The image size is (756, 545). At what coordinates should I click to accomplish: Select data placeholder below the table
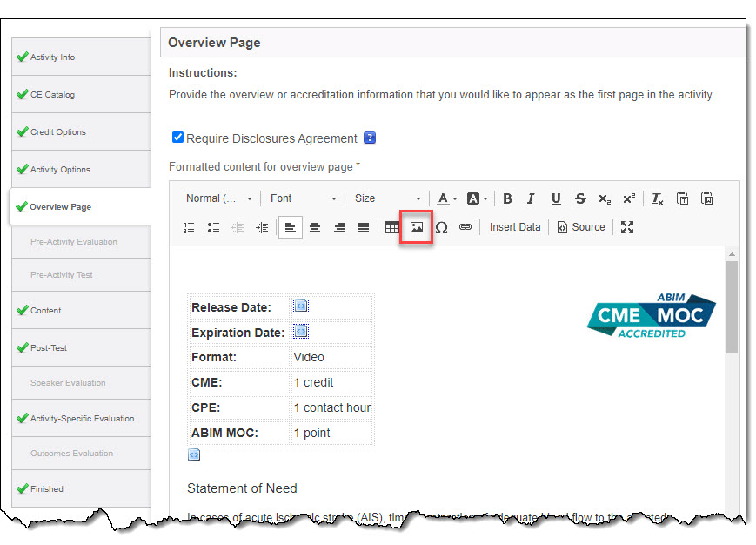point(194,454)
